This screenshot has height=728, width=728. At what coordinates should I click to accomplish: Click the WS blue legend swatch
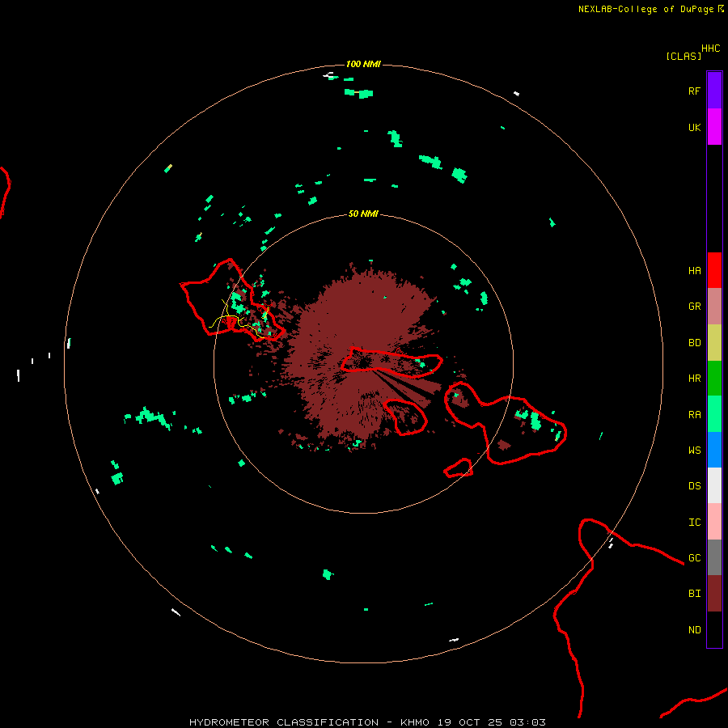714,450
